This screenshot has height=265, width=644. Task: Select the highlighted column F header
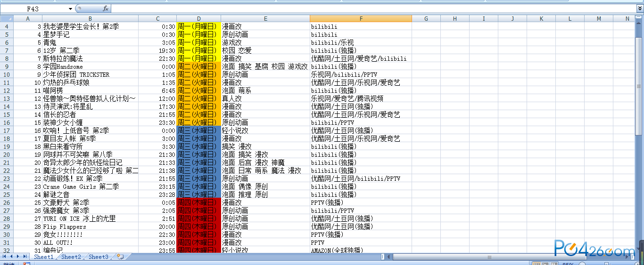(361, 18)
